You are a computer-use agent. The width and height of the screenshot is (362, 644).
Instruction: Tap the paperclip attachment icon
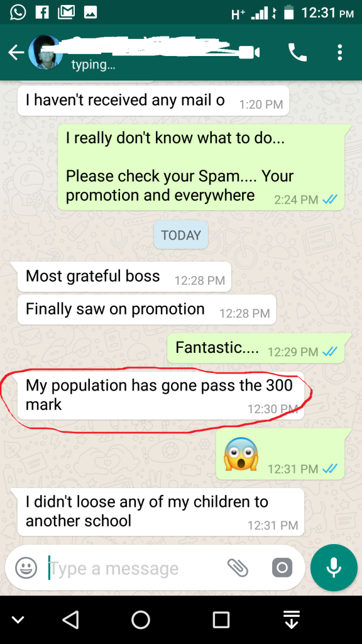tap(238, 568)
